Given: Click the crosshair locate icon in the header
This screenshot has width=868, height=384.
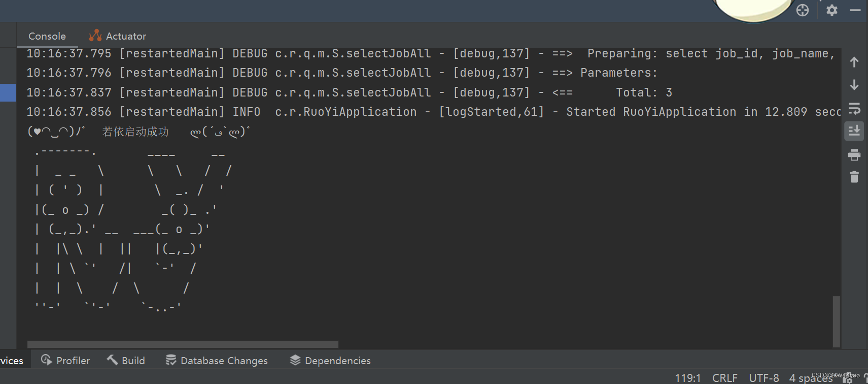Looking at the screenshot, I should tap(803, 10).
